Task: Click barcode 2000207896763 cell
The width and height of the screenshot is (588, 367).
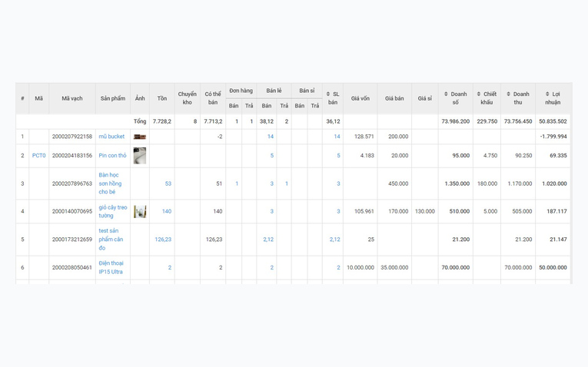Action: coord(72,183)
